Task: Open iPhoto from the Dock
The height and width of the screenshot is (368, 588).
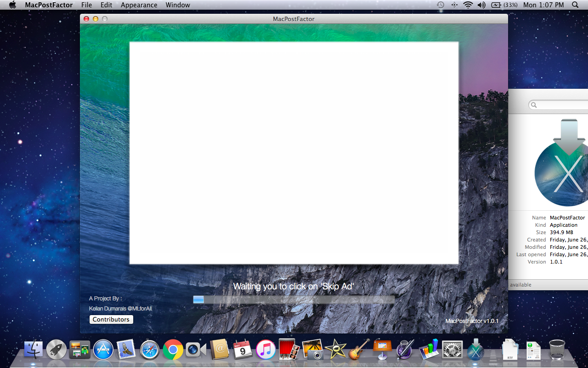Action: click(313, 350)
